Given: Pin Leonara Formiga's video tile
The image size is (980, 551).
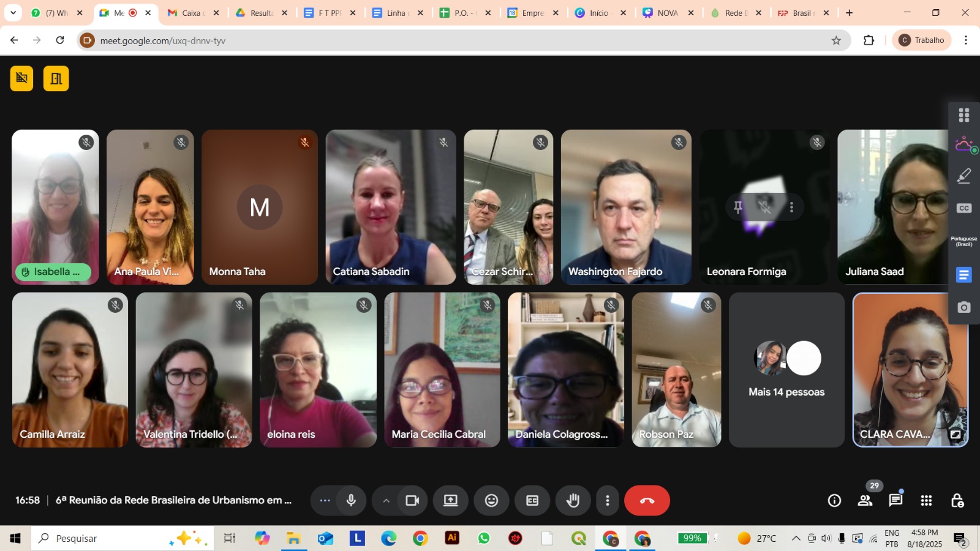Looking at the screenshot, I should (x=738, y=207).
